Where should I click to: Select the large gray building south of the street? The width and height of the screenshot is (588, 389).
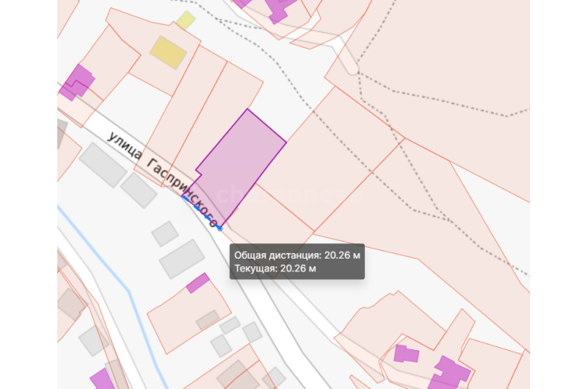(x=182, y=259)
